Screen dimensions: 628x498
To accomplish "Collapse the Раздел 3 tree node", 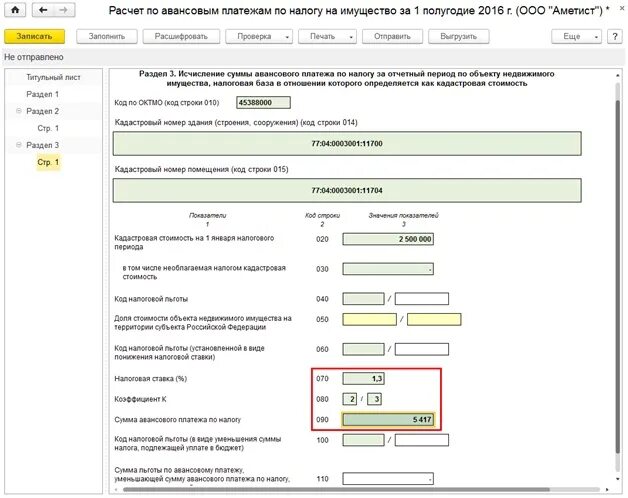I will (x=18, y=145).
